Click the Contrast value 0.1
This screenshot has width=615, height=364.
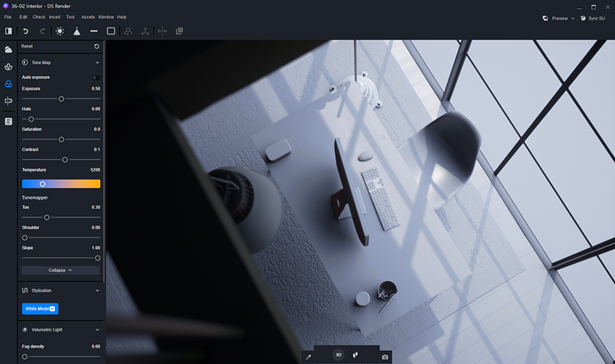(97, 150)
